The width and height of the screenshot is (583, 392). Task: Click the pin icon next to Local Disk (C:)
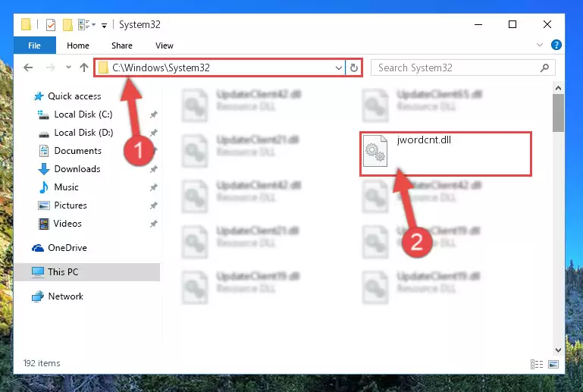[154, 114]
